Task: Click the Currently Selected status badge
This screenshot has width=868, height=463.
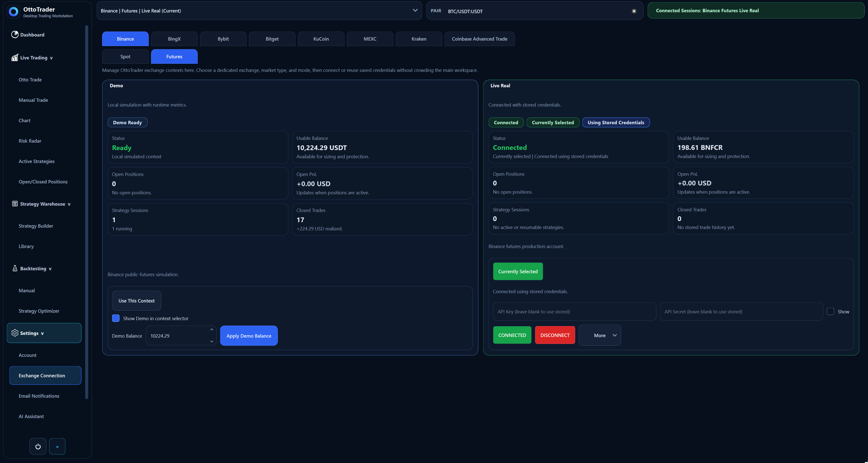Action: pos(553,122)
